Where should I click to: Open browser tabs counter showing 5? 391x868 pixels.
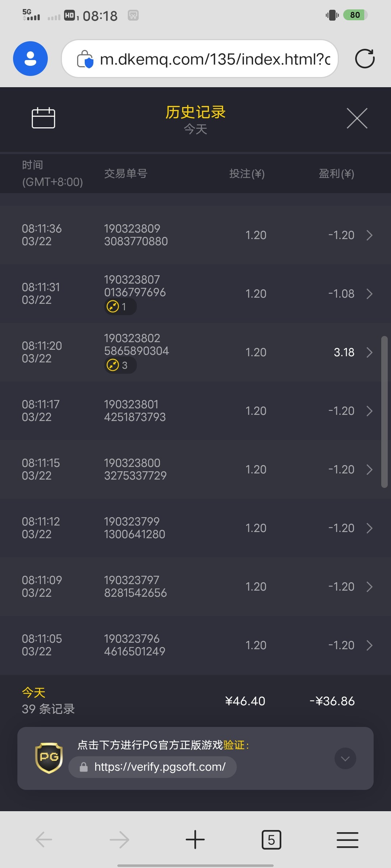tap(271, 839)
